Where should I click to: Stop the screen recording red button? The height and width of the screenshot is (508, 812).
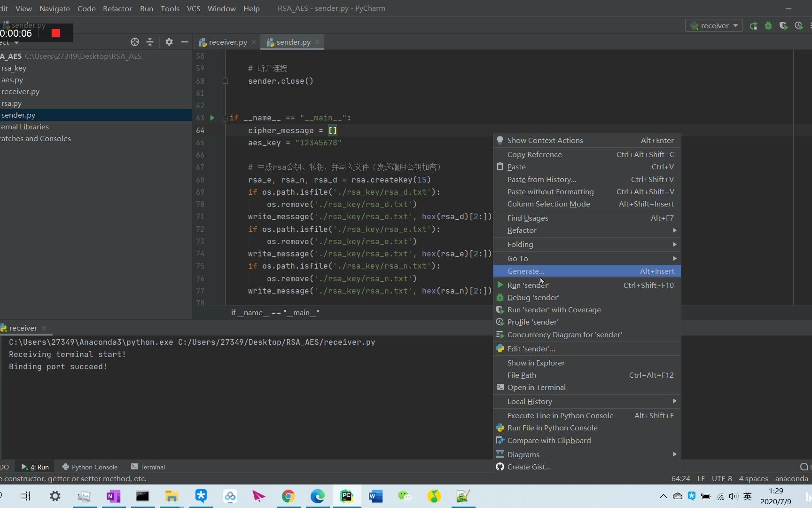56,33
